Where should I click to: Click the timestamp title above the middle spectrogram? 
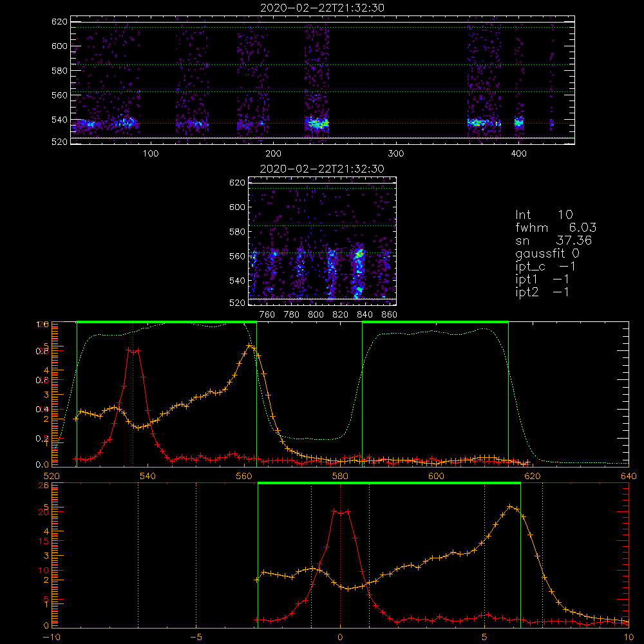point(322,169)
